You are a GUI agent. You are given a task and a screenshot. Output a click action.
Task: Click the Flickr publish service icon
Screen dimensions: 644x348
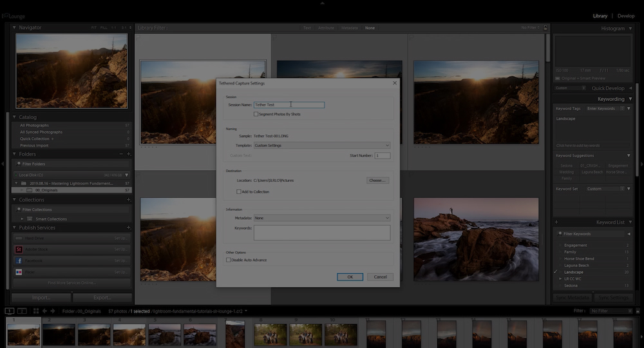[19, 272]
